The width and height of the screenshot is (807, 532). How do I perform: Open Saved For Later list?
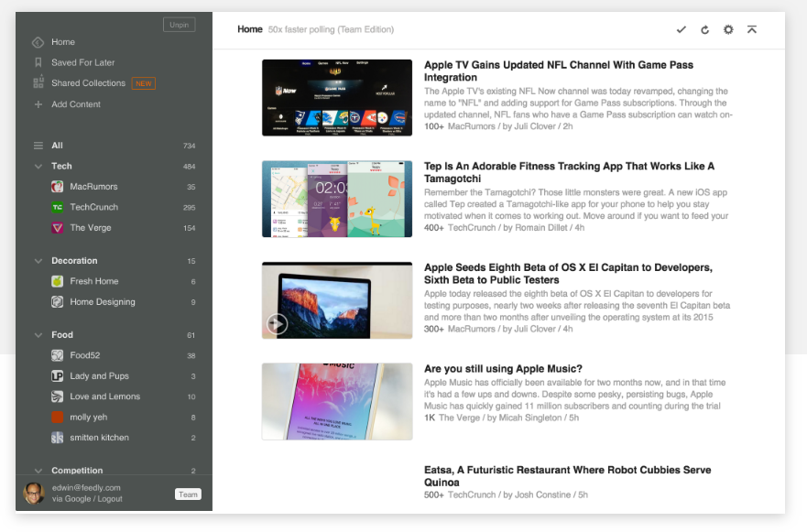click(82, 63)
